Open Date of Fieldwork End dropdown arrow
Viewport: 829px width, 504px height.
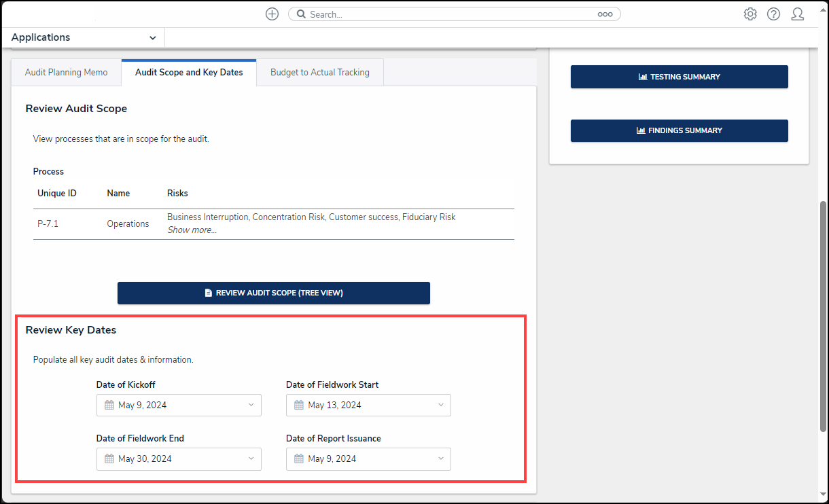point(251,458)
